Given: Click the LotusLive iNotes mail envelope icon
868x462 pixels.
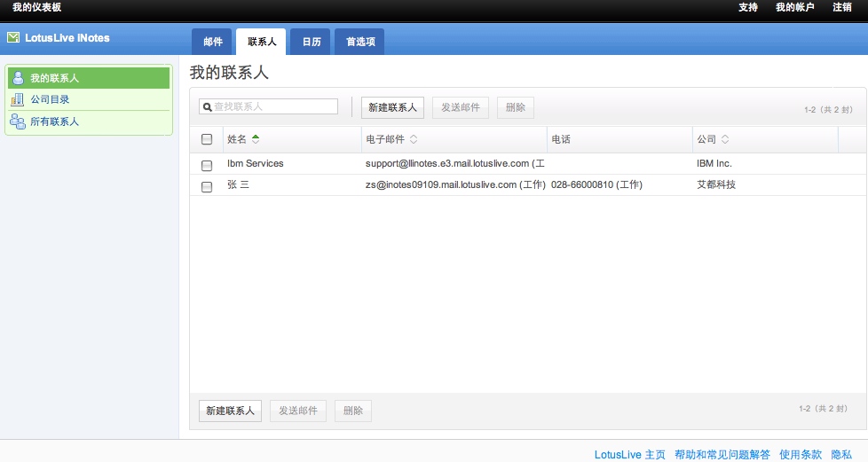Looking at the screenshot, I should point(13,38).
